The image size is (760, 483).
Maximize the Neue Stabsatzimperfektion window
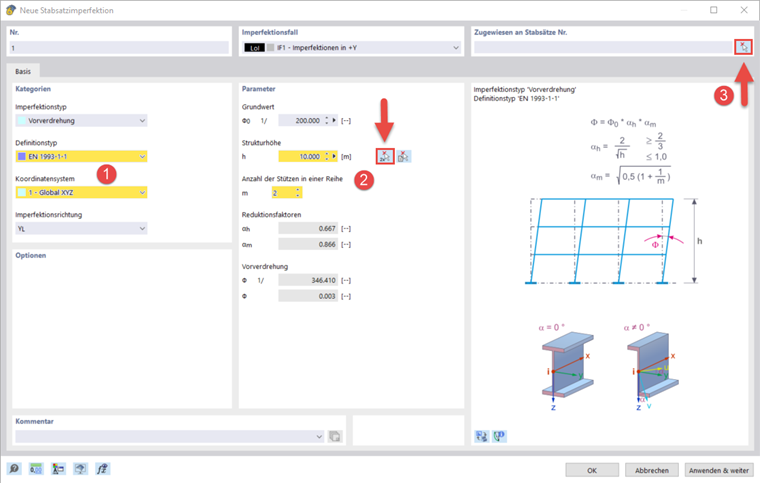click(x=713, y=10)
